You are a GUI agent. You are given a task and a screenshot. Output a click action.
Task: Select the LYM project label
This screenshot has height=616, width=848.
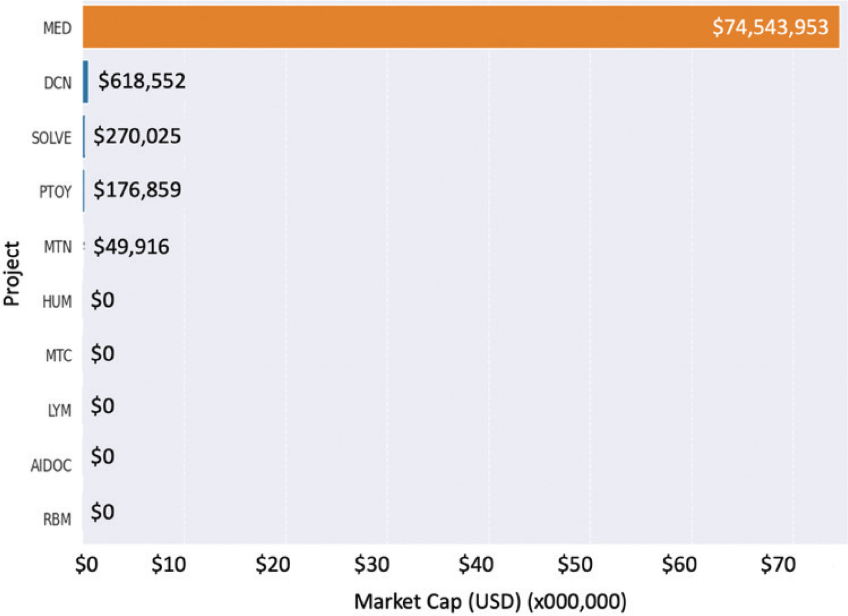pyautogui.click(x=59, y=411)
